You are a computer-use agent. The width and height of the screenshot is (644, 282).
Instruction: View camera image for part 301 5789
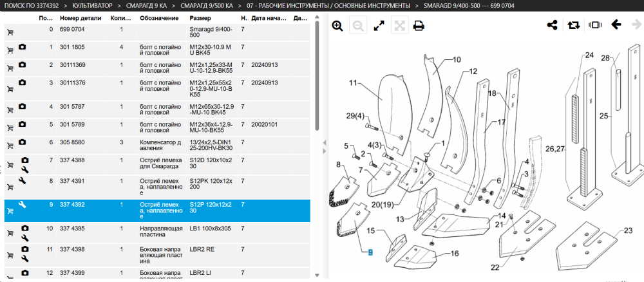pyautogui.click(x=22, y=124)
